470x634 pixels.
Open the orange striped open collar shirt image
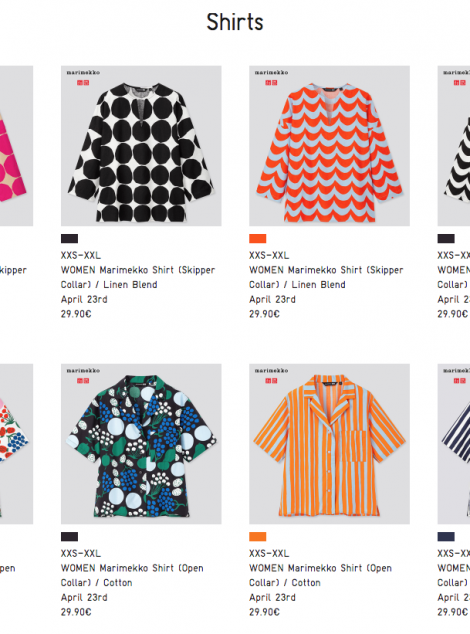click(329, 444)
